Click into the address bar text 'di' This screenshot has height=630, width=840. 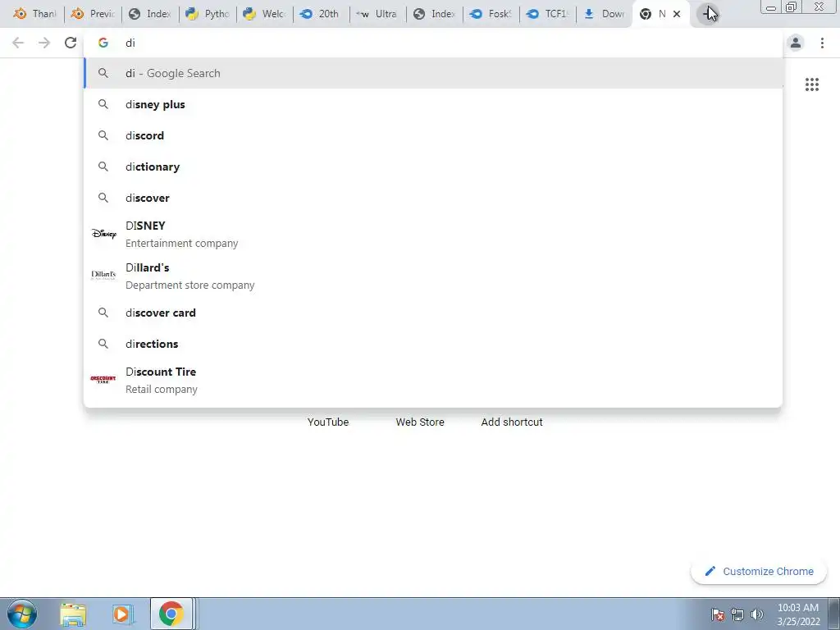coord(130,43)
